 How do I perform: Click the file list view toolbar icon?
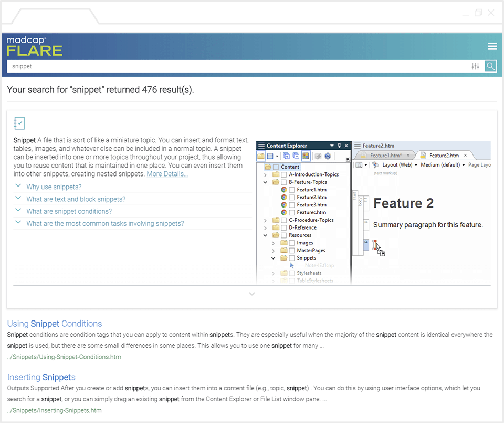(x=270, y=156)
